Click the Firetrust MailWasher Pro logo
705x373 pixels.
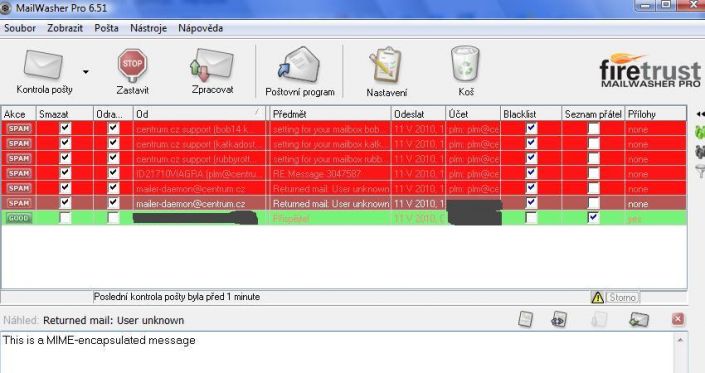tap(650, 71)
